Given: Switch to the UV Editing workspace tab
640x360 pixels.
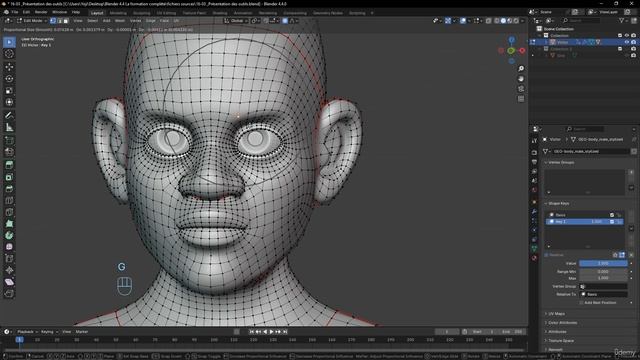Looking at the screenshot, I should point(166,13).
